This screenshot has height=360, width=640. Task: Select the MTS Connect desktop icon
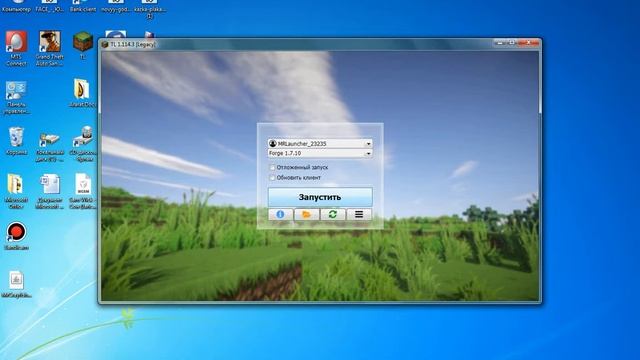(x=16, y=48)
